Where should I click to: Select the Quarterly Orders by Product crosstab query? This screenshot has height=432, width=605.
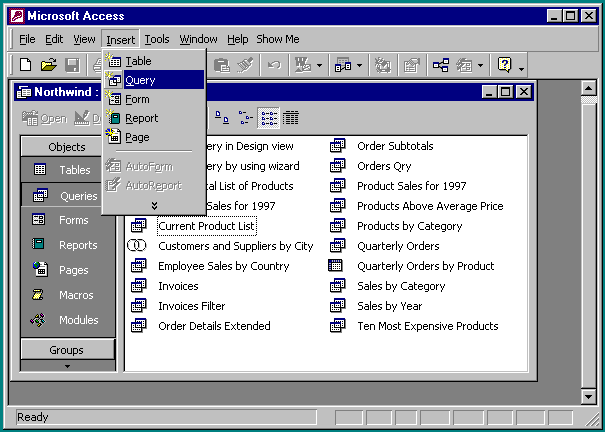click(425, 266)
